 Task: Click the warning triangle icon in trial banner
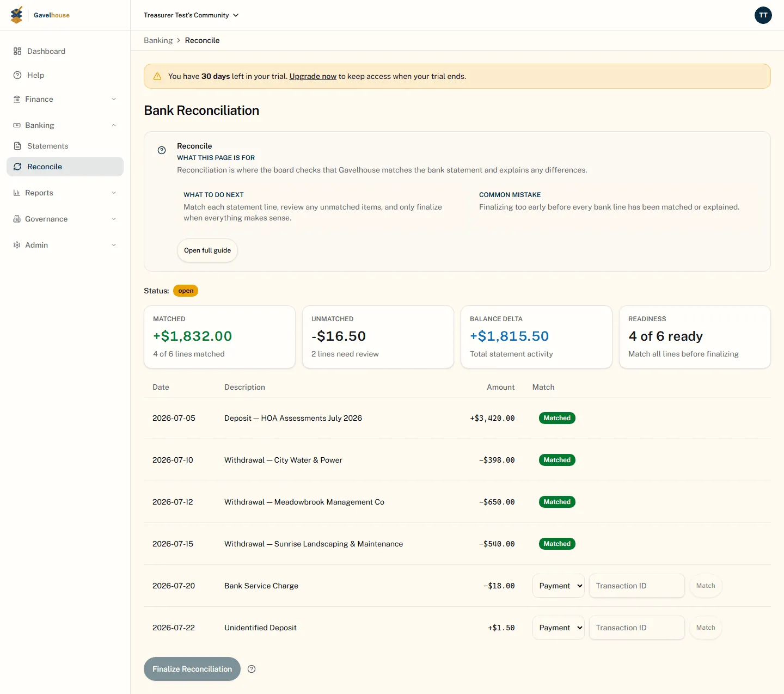pos(157,76)
